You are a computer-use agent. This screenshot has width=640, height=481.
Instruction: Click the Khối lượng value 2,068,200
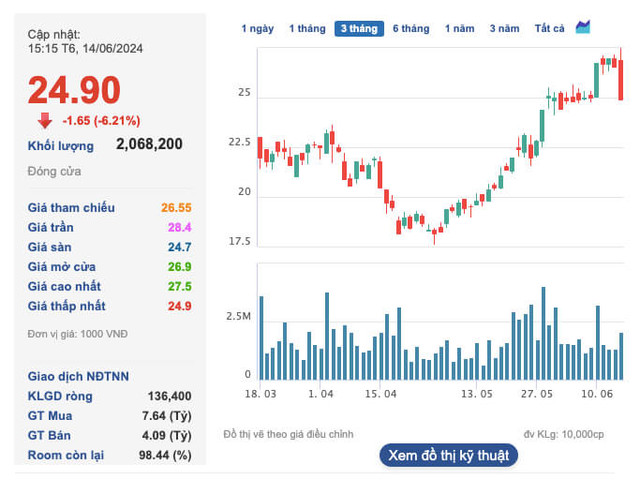149,144
